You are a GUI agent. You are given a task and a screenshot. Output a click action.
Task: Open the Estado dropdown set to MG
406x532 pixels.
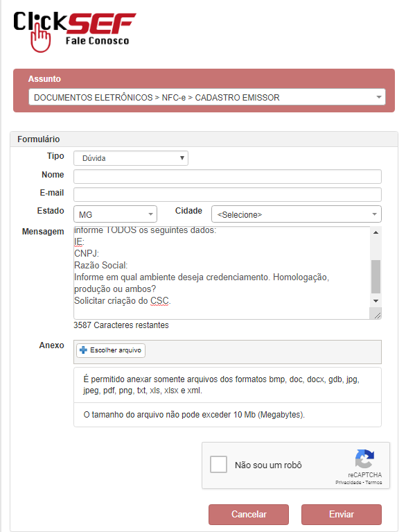(x=115, y=214)
